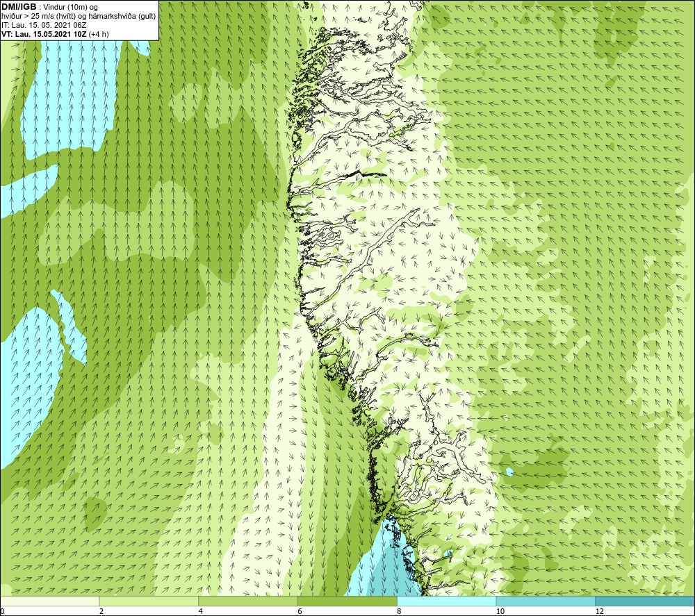Click the 6–8 m/s dark green legend swatch
The image size is (695, 616).
[x=347, y=601]
